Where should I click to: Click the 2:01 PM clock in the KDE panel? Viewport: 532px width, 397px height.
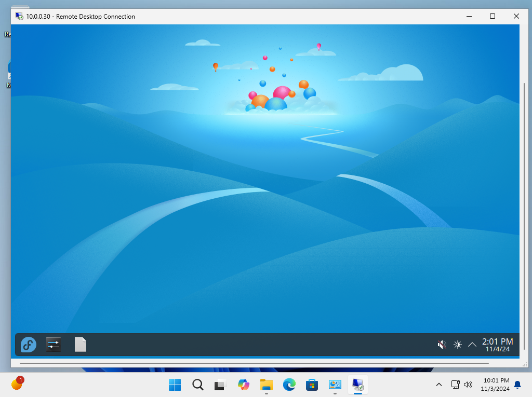pos(497,345)
